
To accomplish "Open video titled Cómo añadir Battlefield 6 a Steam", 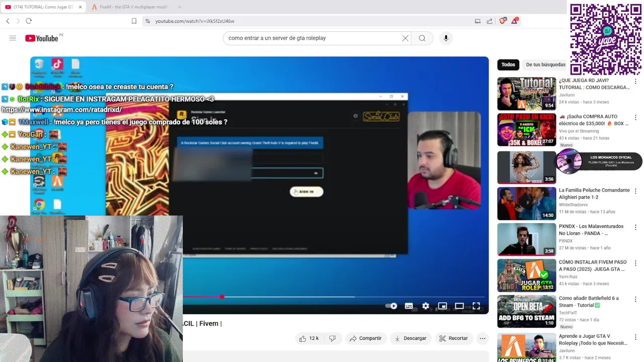I will [x=589, y=302].
